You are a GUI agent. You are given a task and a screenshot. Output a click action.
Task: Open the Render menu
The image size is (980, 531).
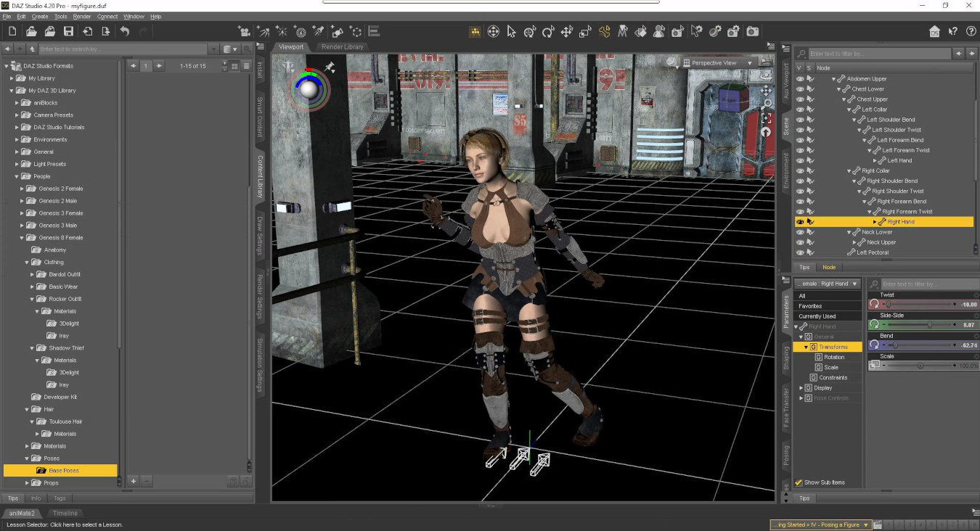81,16
